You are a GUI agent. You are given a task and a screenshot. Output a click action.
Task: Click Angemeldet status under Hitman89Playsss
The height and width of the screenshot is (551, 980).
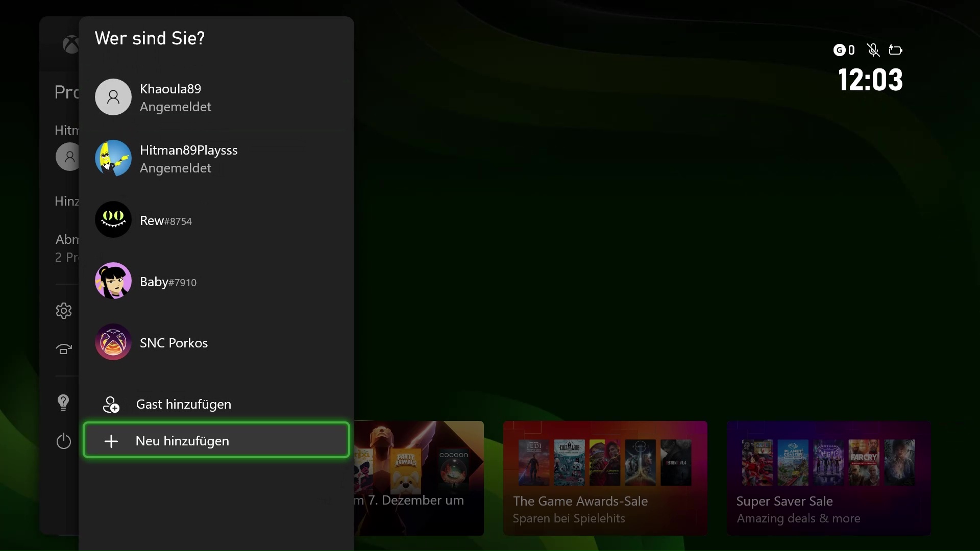[176, 168]
